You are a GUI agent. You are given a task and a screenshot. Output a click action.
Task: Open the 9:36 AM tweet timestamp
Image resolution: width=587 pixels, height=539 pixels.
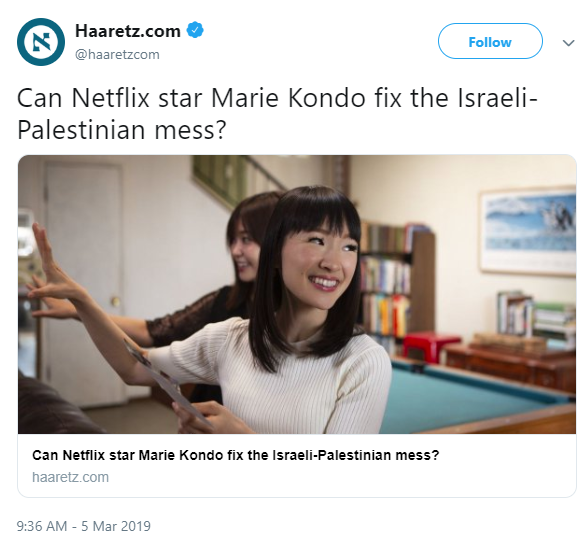pyautogui.click(x=42, y=526)
